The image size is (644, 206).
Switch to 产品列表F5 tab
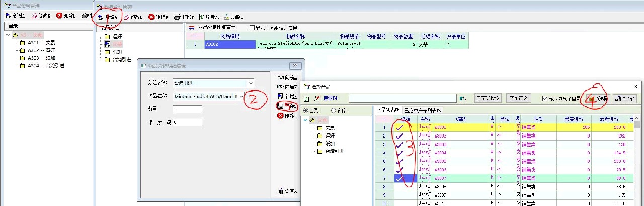(387, 110)
